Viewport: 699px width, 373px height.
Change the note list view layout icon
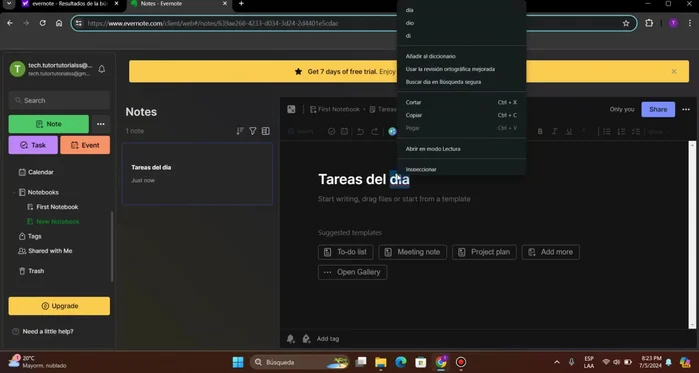266,131
